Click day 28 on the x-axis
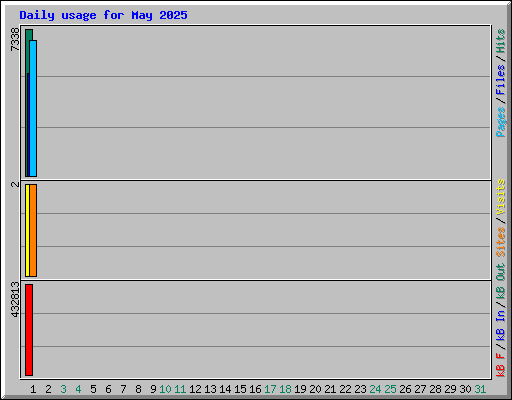 [435, 389]
